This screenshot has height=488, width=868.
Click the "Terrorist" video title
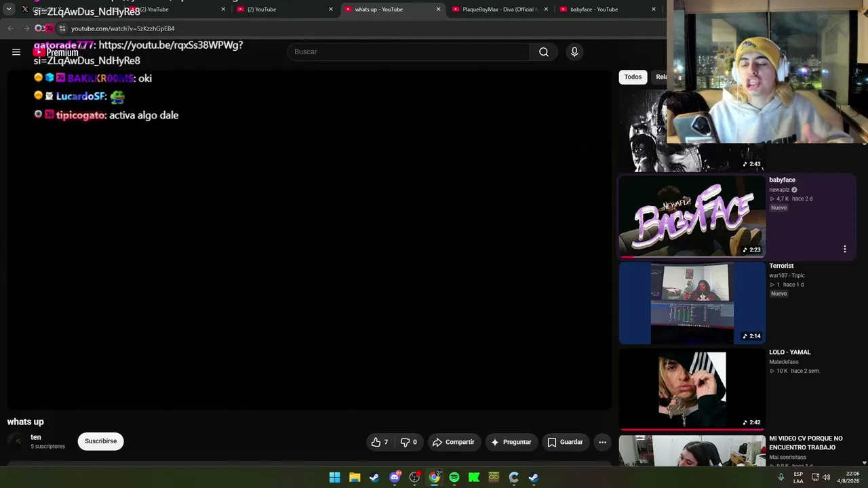781,266
